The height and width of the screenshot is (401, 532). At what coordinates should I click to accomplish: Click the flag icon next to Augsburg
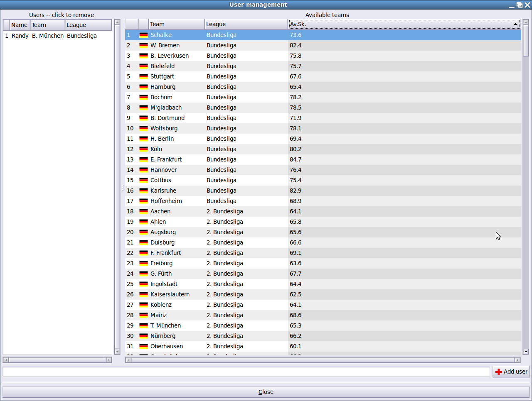143,232
